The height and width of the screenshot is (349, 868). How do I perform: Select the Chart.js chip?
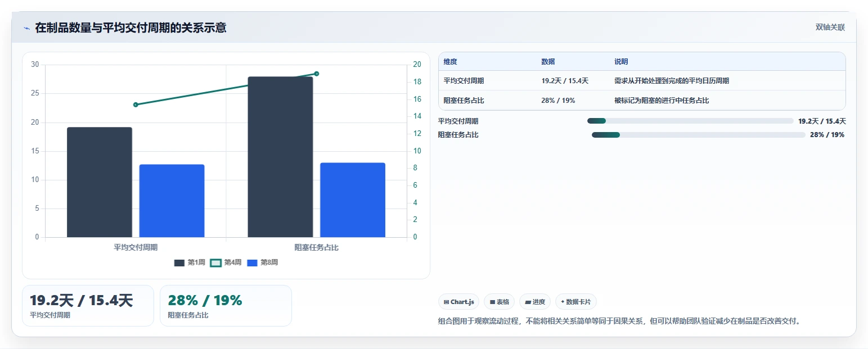coord(458,302)
